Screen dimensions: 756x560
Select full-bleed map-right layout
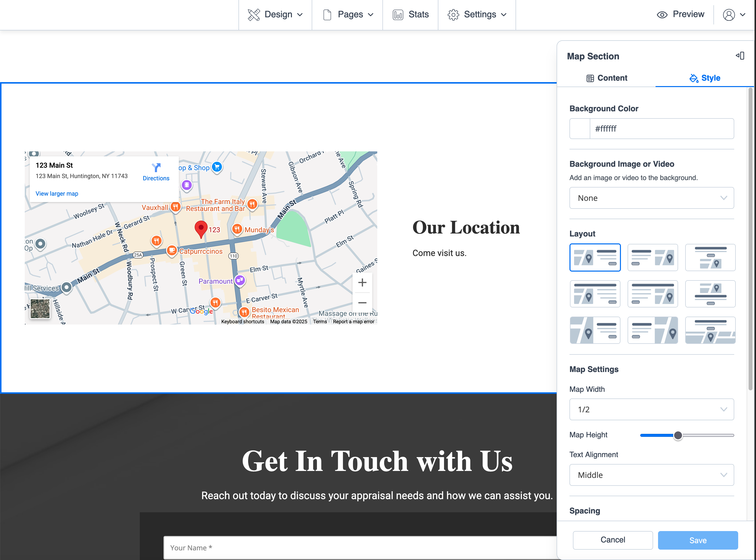click(653, 330)
